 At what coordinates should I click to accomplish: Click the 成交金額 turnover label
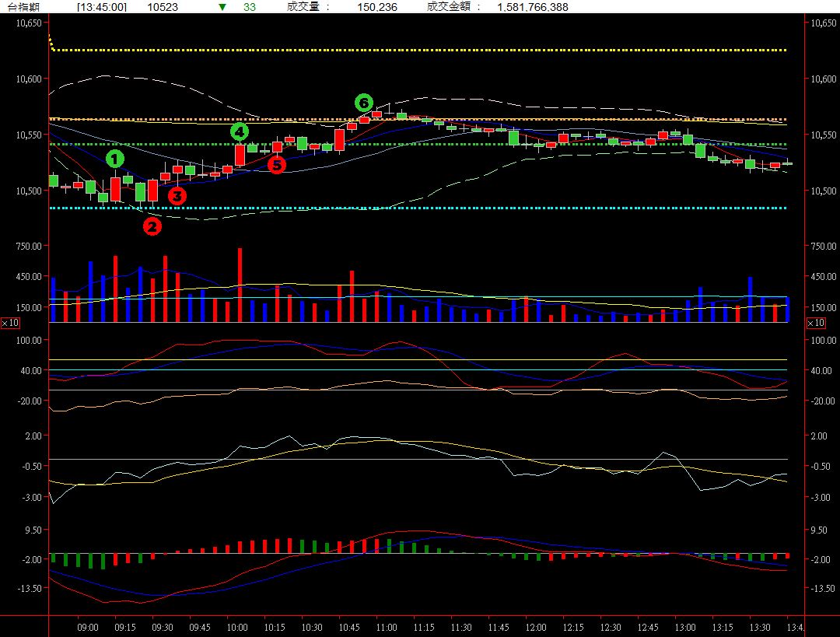[x=454, y=7]
